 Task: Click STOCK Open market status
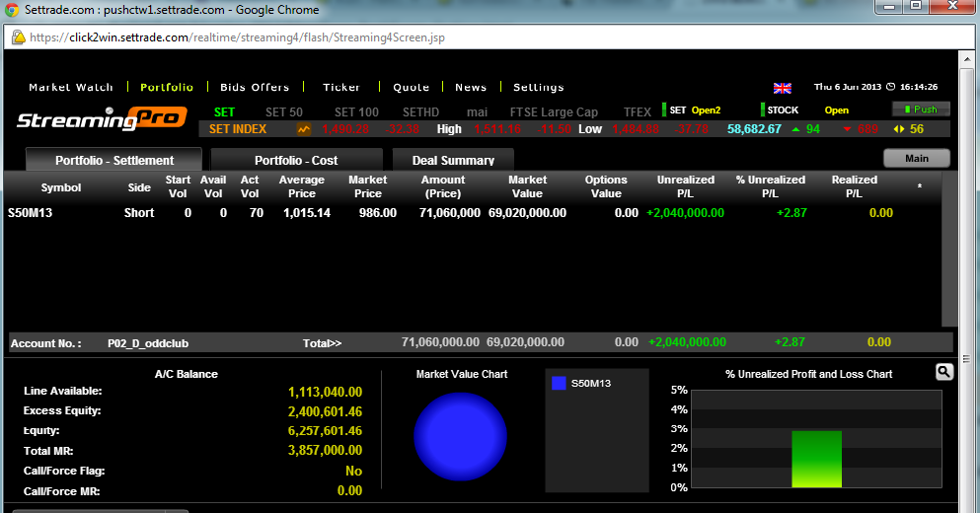(x=807, y=110)
